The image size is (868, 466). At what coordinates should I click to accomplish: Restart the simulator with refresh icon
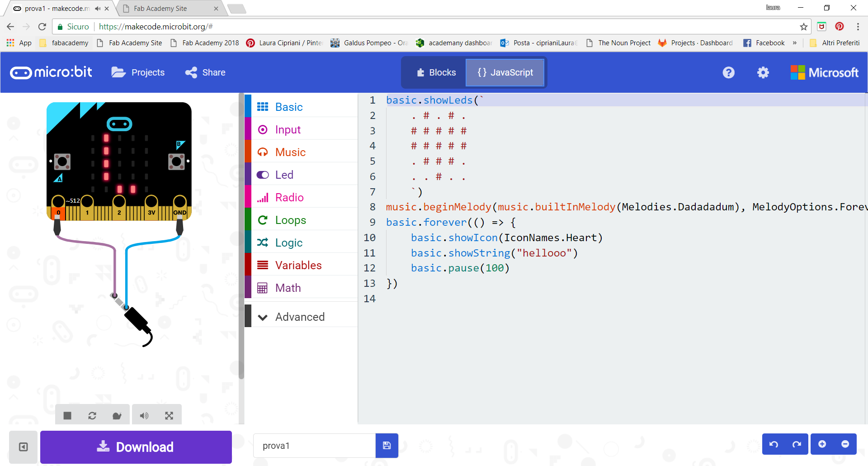[x=92, y=415]
